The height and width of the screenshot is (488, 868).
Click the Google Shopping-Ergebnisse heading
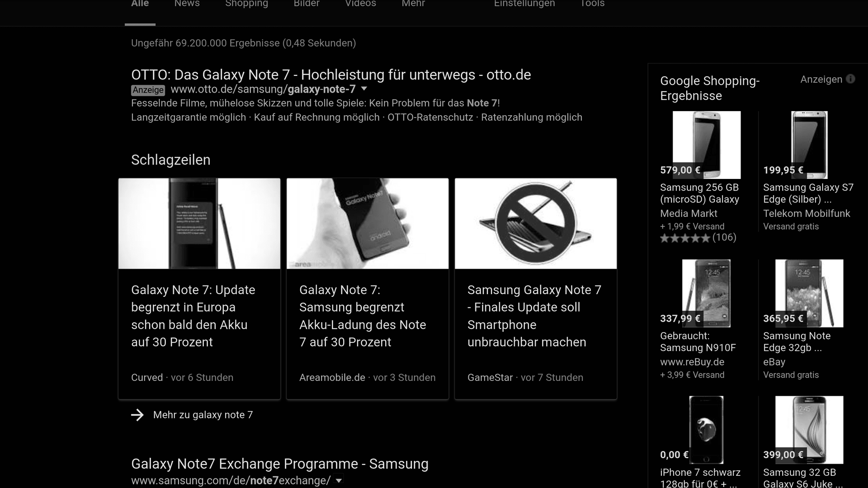pos(710,88)
